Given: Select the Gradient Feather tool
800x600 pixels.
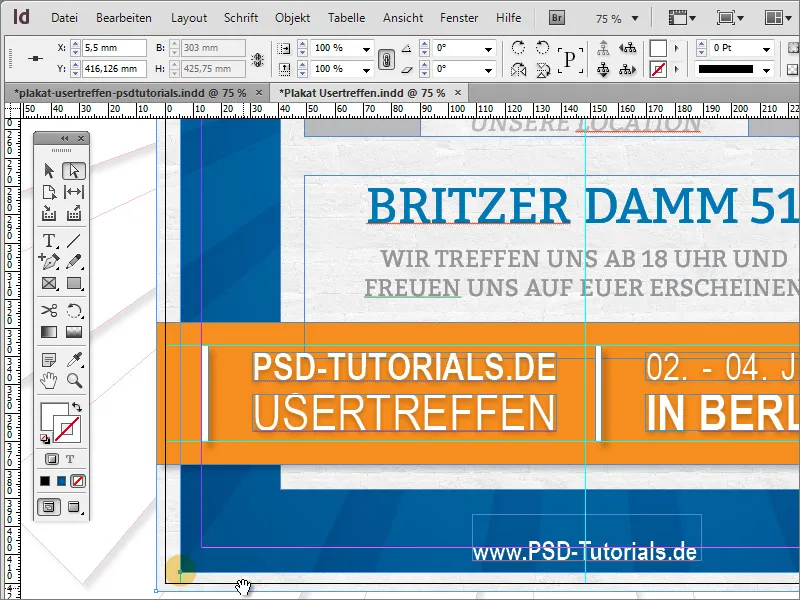Looking at the screenshot, I should pos(74,332).
